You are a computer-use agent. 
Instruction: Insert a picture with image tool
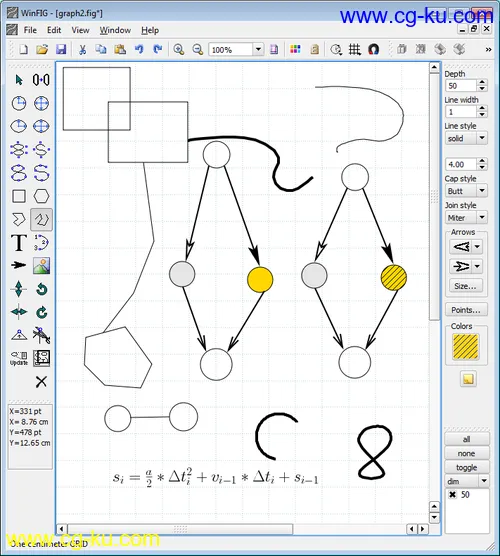pos(41,265)
